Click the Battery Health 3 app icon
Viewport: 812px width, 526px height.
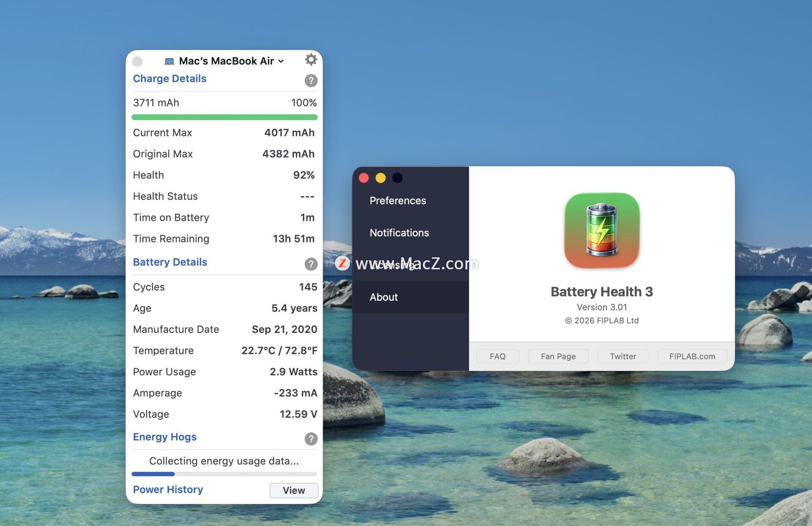click(601, 230)
